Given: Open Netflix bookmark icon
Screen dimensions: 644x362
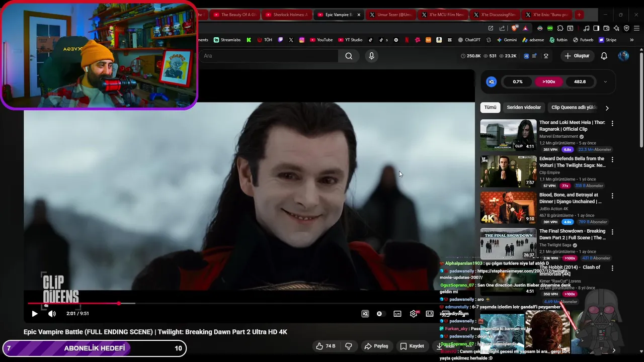Looking at the screenshot, I should (407, 40).
